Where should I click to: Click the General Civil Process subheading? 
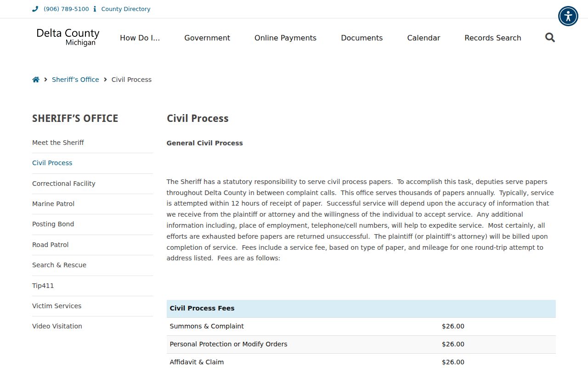coord(204,143)
